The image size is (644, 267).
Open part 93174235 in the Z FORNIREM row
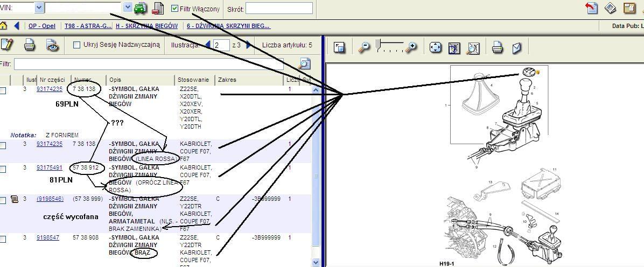tap(50, 89)
